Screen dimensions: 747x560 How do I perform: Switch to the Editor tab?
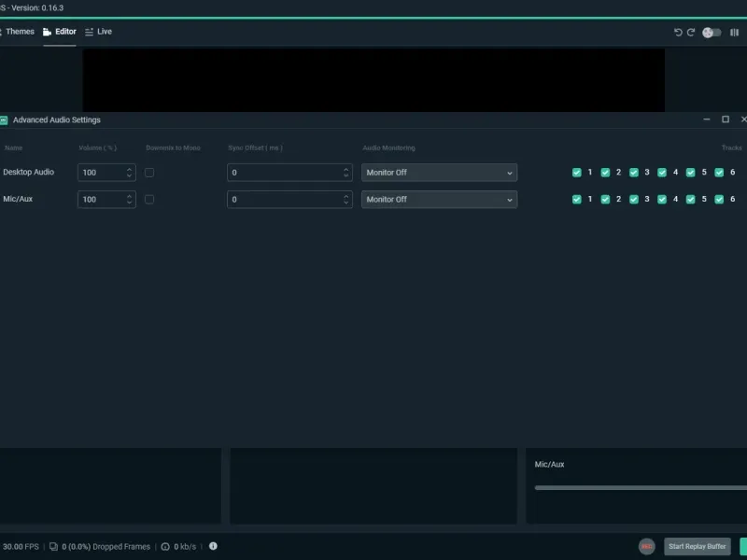60,32
